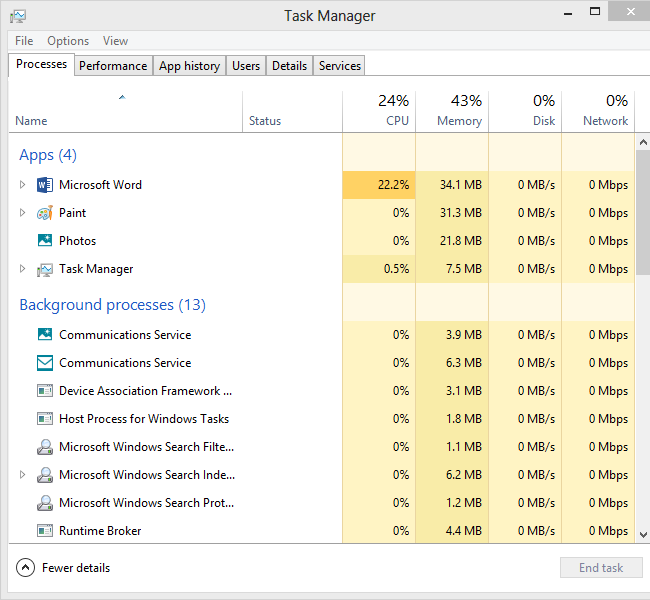Expand the Task Manager process group
Image resolution: width=650 pixels, height=600 pixels.
tap(22, 269)
